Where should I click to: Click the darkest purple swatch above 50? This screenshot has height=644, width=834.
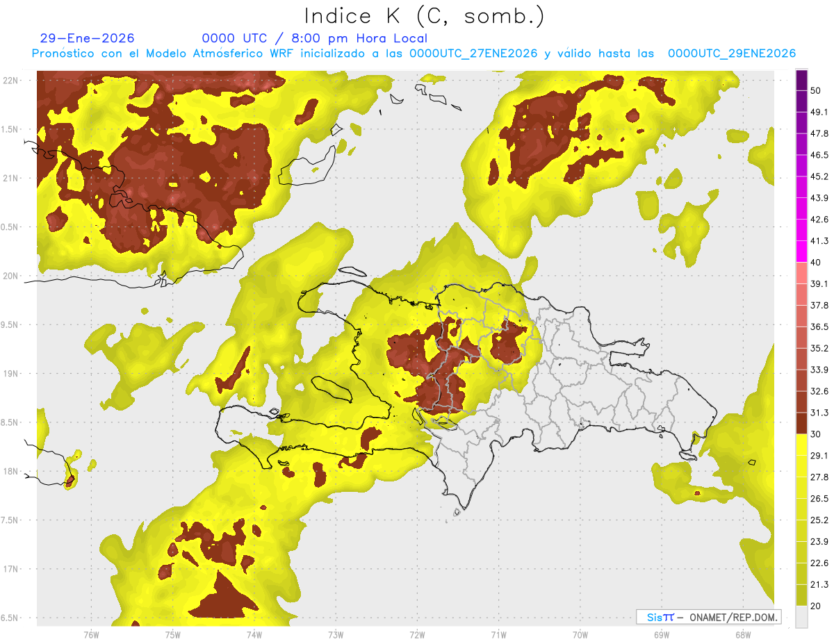(801, 80)
